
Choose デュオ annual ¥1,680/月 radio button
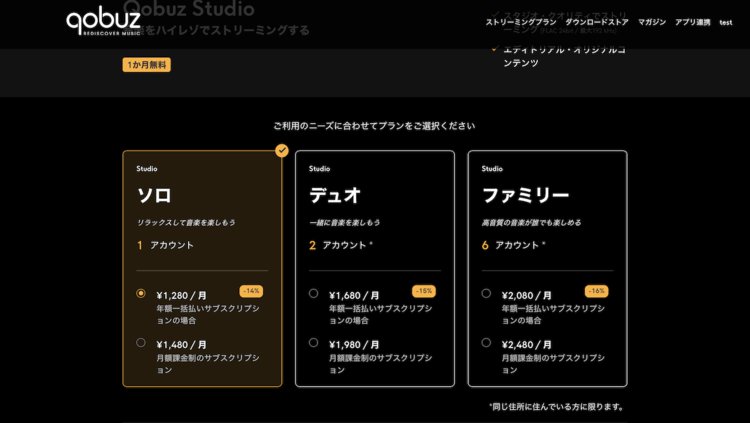tap(314, 294)
